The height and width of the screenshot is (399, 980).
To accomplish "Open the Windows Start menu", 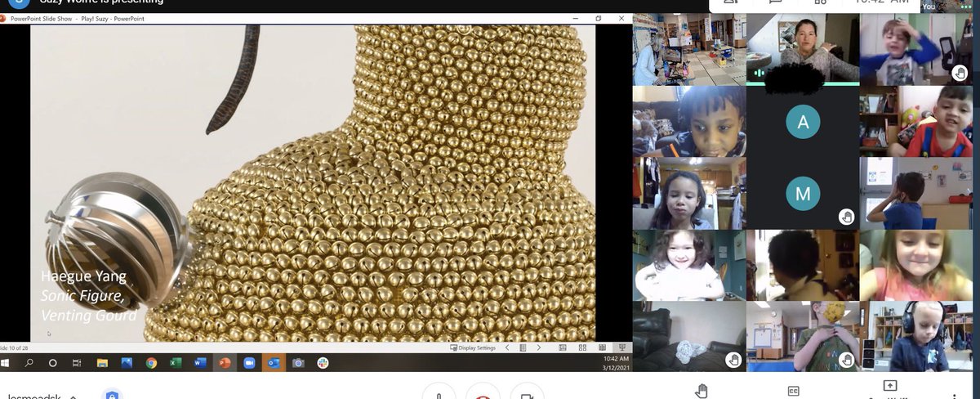I will coord(7,362).
